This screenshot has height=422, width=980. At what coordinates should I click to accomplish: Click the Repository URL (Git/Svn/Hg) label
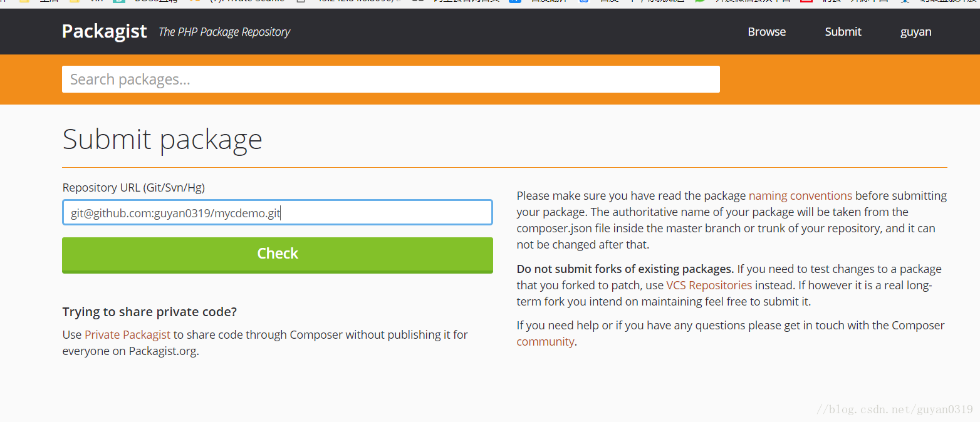pyautogui.click(x=133, y=187)
